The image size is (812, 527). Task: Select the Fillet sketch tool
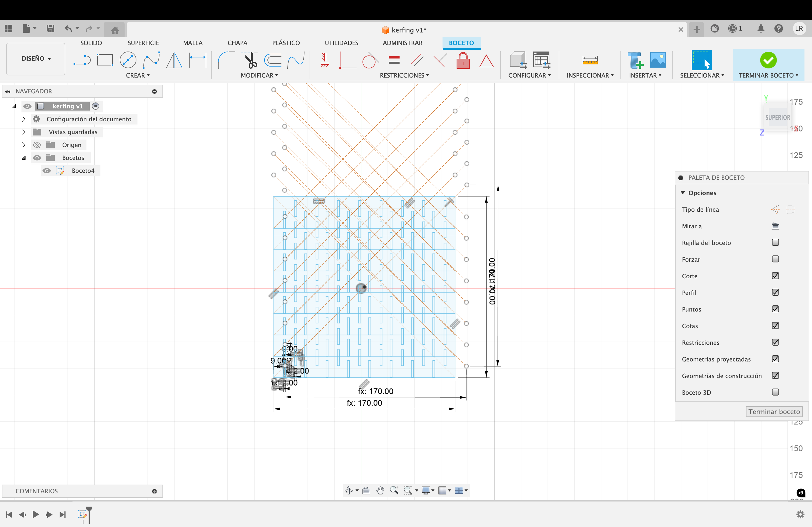point(226,60)
